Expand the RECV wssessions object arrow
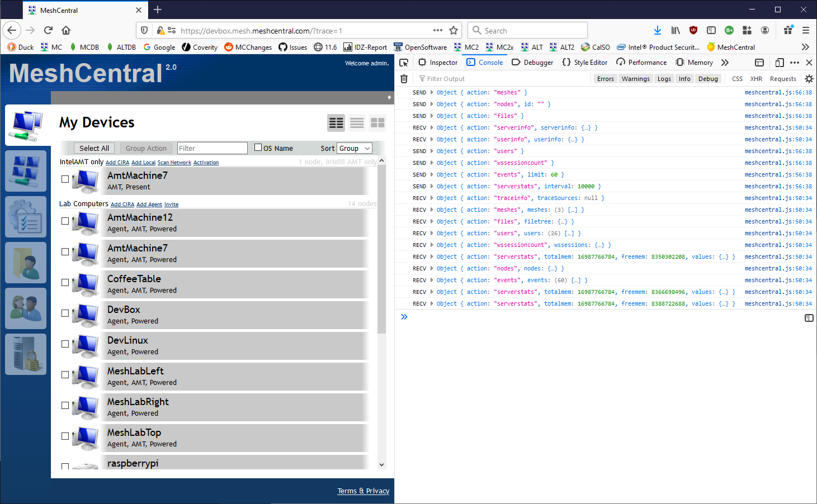Viewport: 817px width, 504px height. 432,245
